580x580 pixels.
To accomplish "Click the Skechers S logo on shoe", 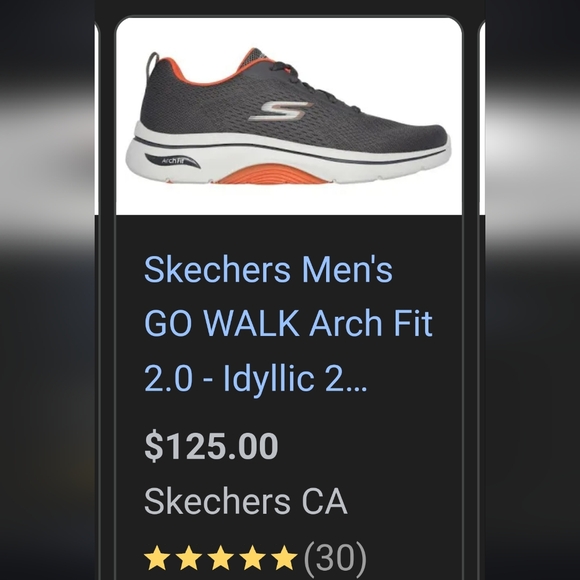I will [280, 111].
